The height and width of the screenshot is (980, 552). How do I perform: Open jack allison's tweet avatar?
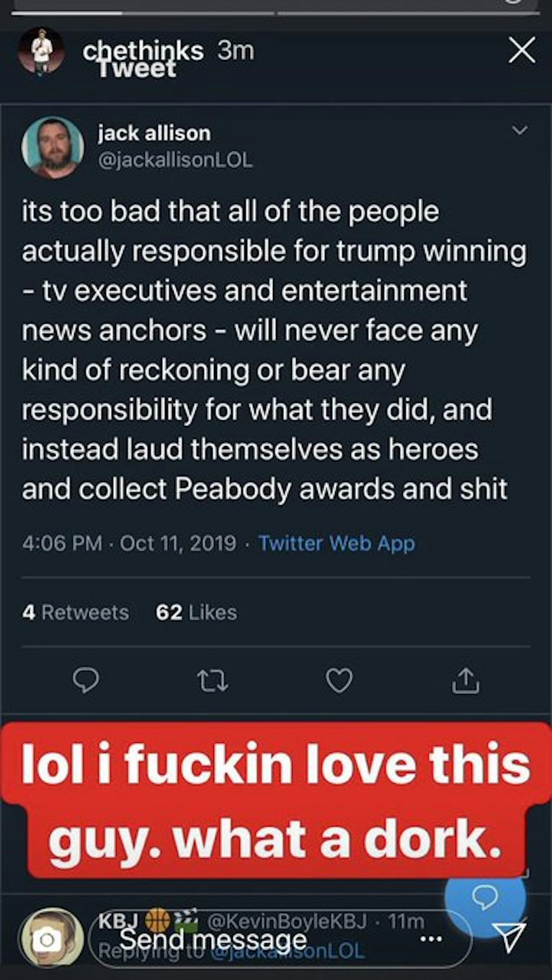pyautogui.click(x=52, y=147)
